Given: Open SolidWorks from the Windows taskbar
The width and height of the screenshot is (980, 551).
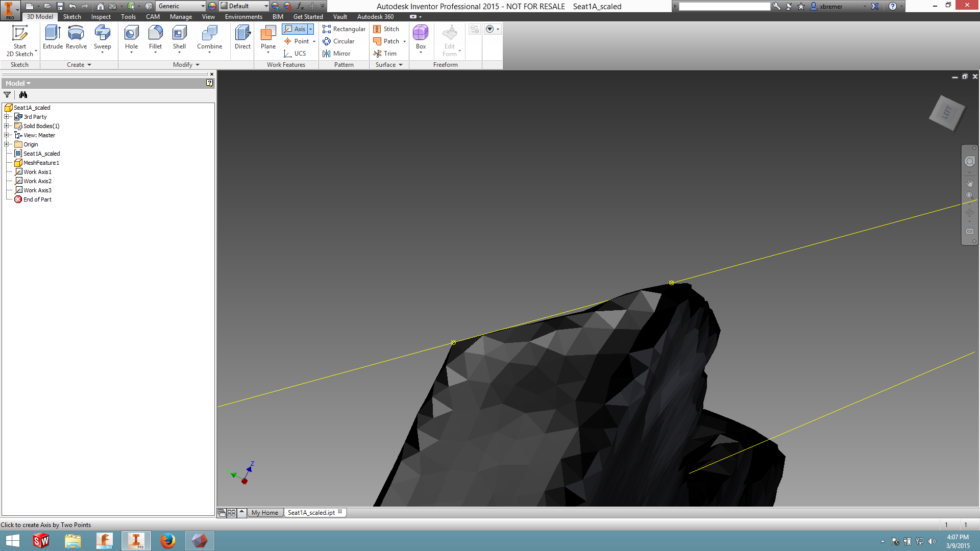Looking at the screenshot, I should tap(41, 540).
